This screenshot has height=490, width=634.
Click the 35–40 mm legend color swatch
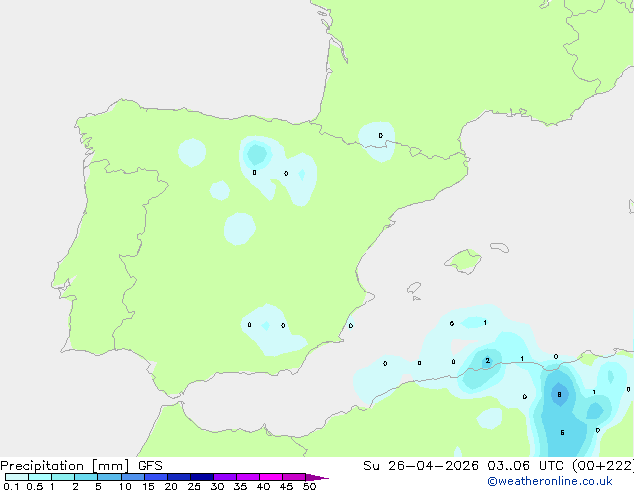247,477
